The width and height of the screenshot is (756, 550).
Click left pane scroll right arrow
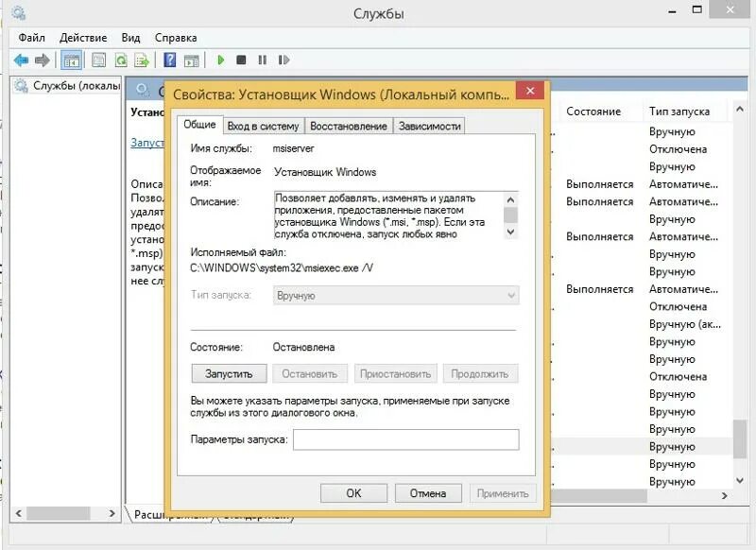tap(112, 513)
